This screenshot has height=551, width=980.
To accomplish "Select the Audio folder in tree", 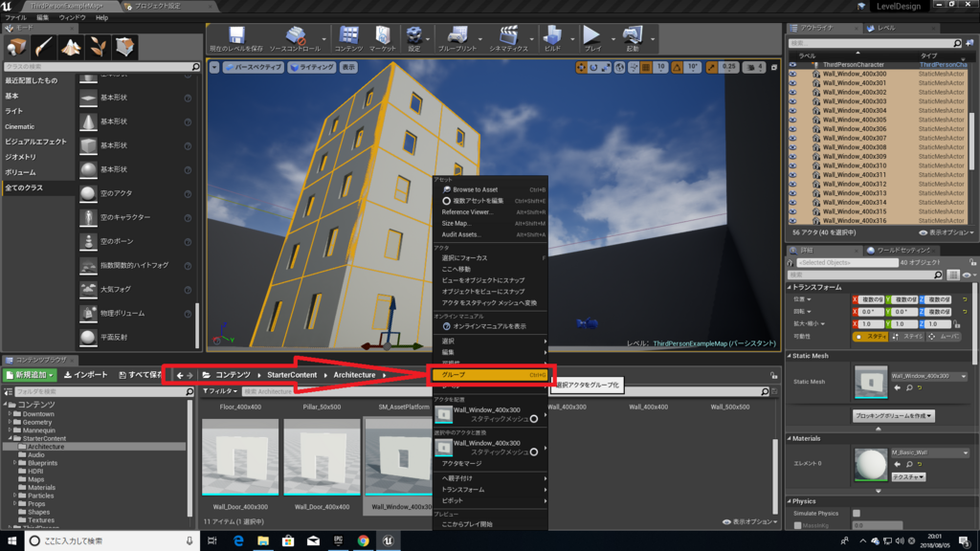I will pos(36,454).
